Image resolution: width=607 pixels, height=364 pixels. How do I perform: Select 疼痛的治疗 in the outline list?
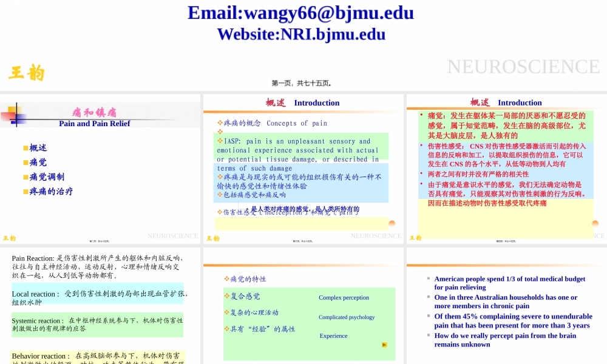click(51, 192)
